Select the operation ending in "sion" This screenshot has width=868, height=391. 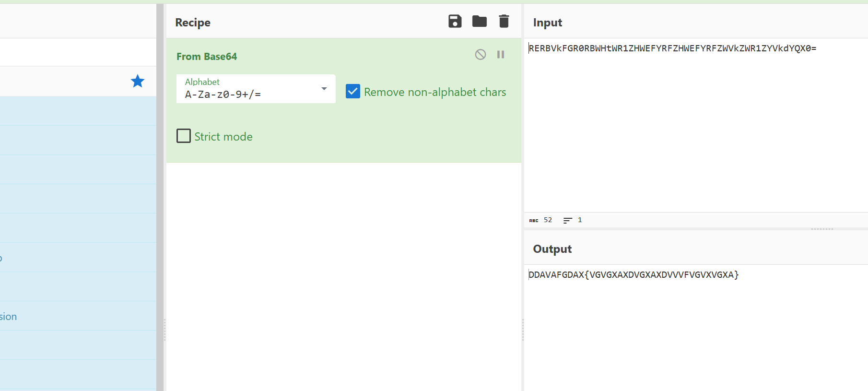point(9,317)
